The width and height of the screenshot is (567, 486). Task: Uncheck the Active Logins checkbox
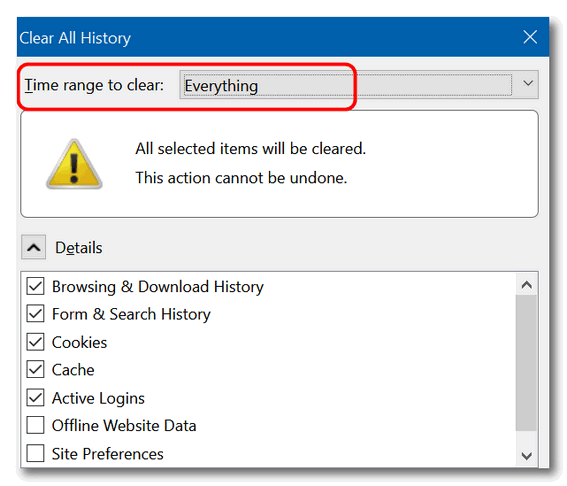pyautogui.click(x=35, y=398)
